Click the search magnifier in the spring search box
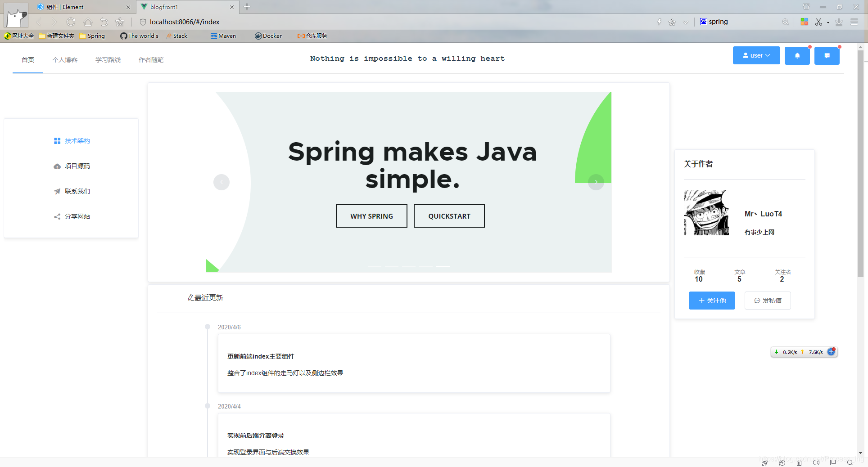Image resolution: width=868 pixels, height=467 pixels. 786,22
